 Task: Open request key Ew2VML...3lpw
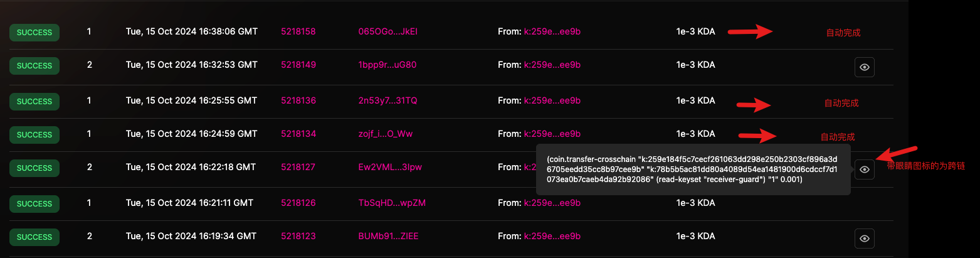[387, 167]
